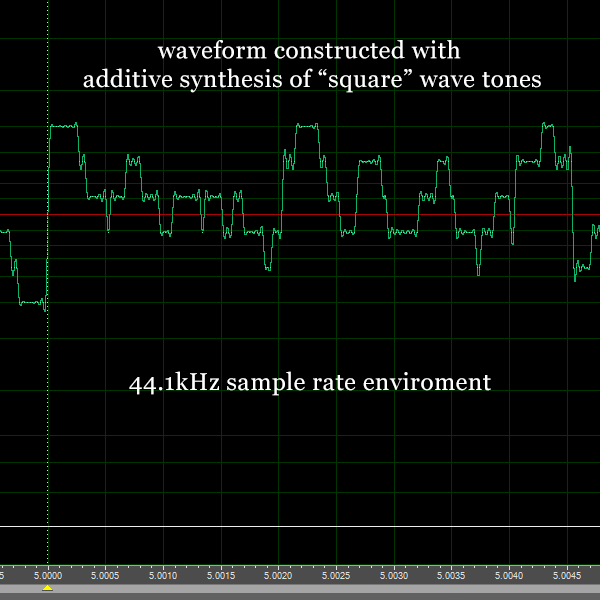Screen dimensions: 600x600
Task: Click the "44.1kHz sample rate enviroment" text
Action: point(310,382)
